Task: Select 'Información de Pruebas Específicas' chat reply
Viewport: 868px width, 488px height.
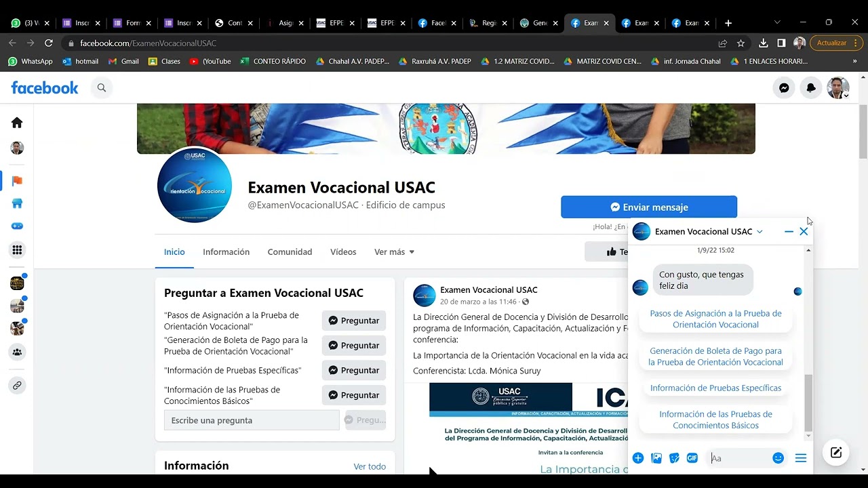Action: tap(715, 388)
